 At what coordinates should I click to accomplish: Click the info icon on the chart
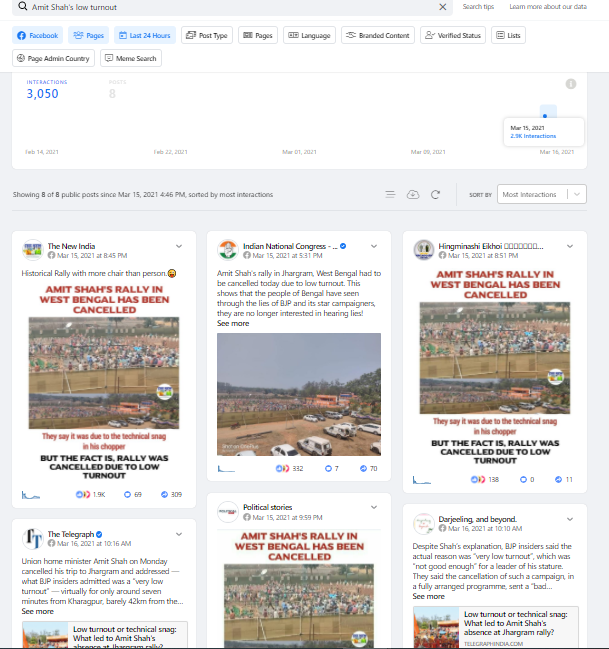pyautogui.click(x=571, y=84)
